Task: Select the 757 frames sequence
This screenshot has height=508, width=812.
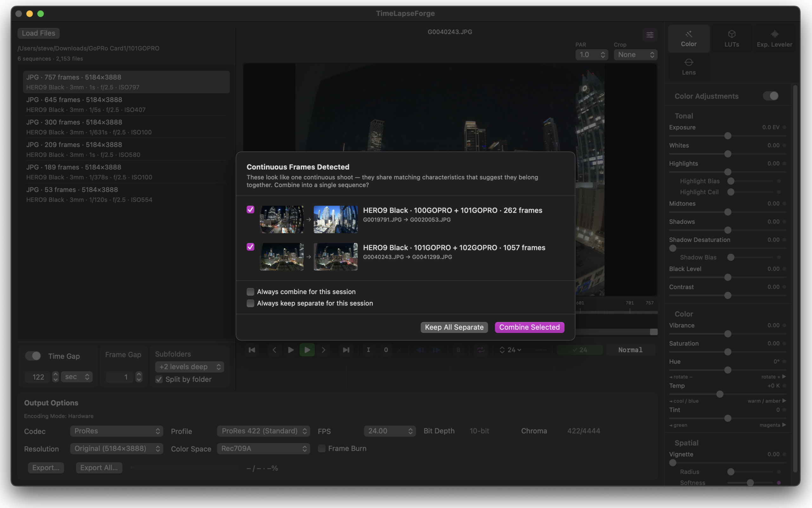Action: point(126,82)
